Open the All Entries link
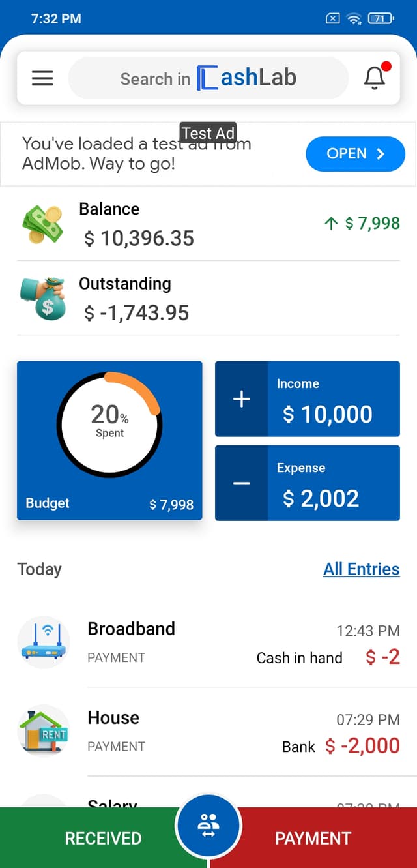This screenshot has height=868, width=417. point(361,569)
